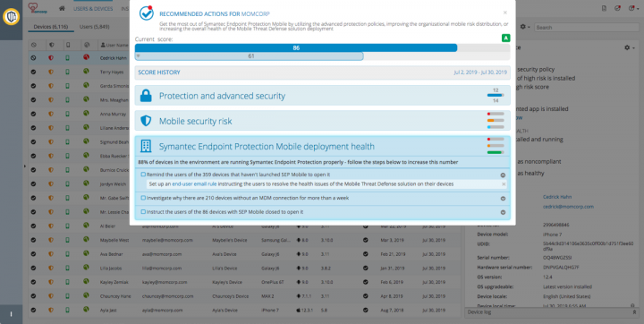The image size is (644, 324).
Task: Click the Symantec shield logo in sidebar
Action: click(11, 17)
